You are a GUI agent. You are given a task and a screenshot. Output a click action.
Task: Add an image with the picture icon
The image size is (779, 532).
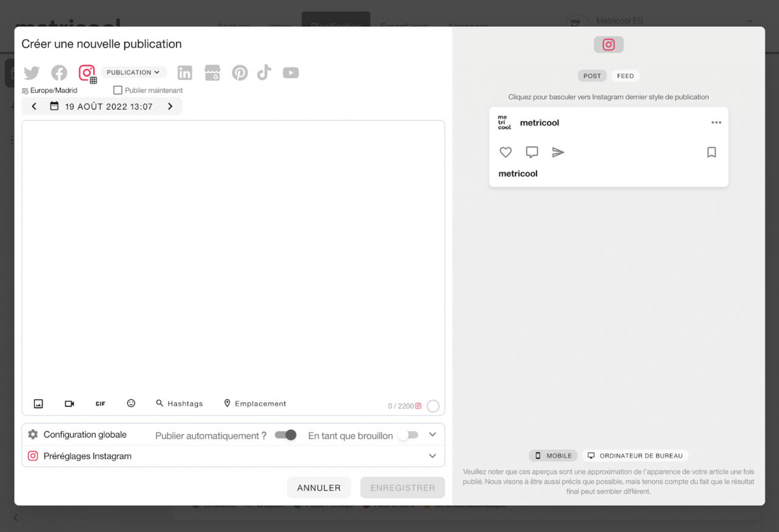(x=38, y=404)
